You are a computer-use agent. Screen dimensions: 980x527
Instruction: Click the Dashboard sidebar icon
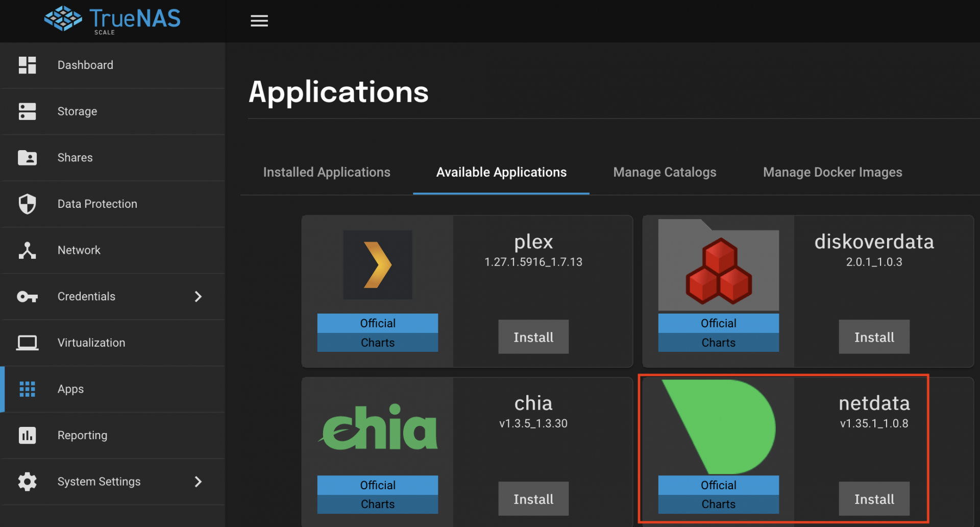pos(27,65)
